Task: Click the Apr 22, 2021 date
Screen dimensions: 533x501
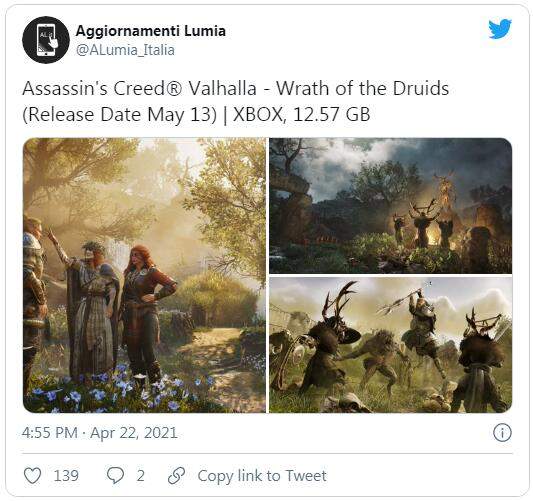Action: coord(134,433)
